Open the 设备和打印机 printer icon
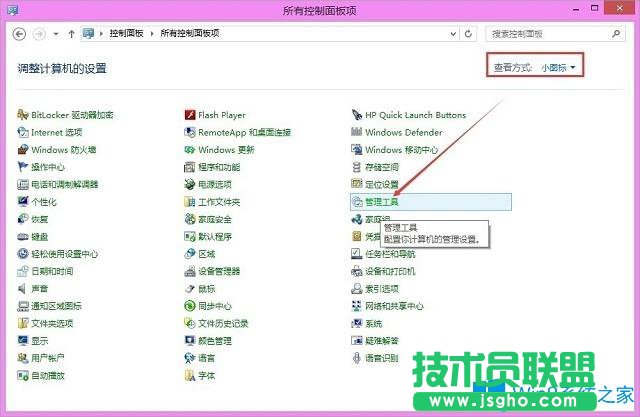This screenshot has height=417, width=640. [x=357, y=271]
